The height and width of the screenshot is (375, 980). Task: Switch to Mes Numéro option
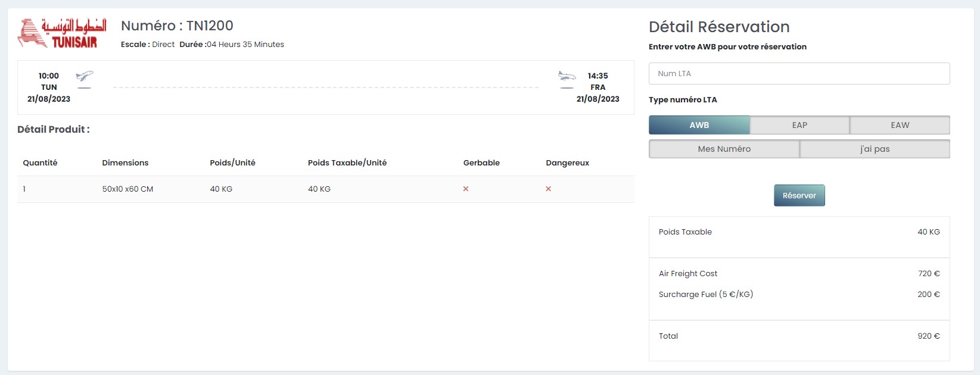click(x=724, y=149)
